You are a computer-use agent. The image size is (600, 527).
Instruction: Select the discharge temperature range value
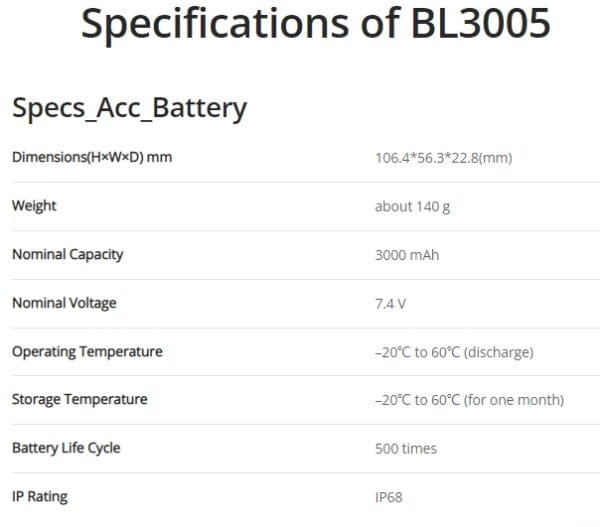pyautogui.click(x=454, y=352)
